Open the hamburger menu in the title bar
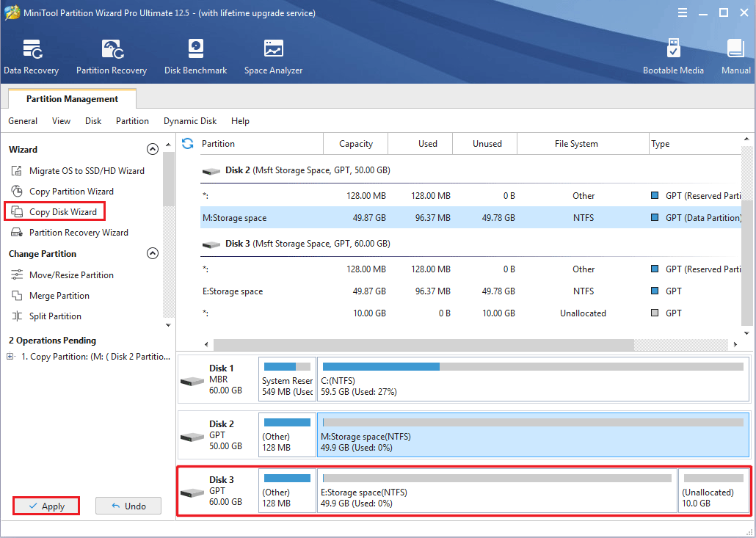This screenshot has width=756, height=538. point(682,12)
